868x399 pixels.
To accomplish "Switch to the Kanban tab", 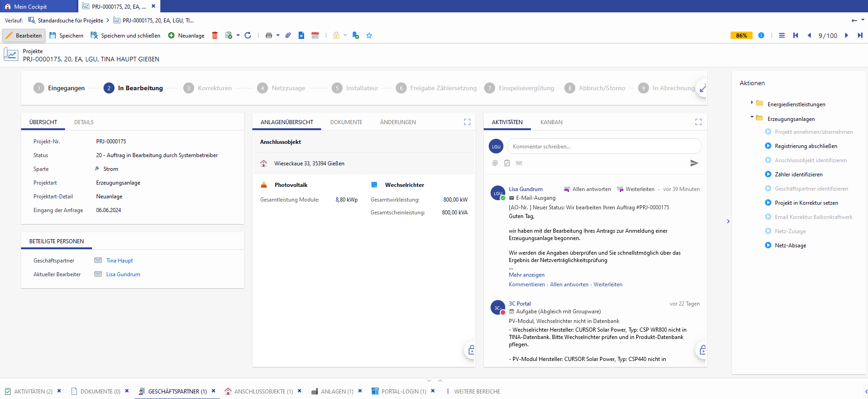I will (x=551, y=122).
